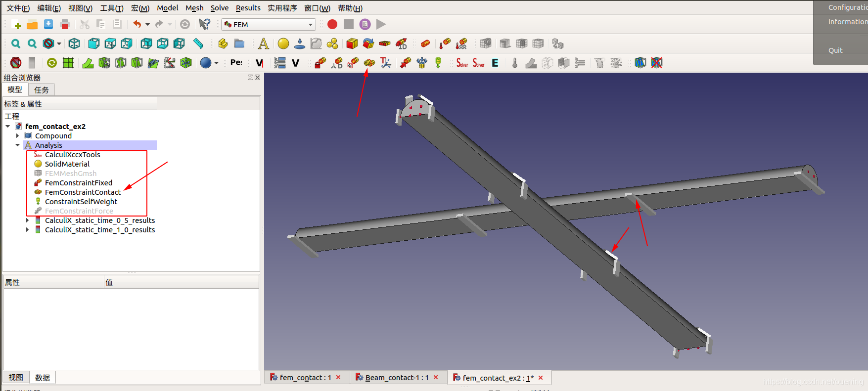Expand CalculiX_static_time_0_5_results node

click(27, 220)
